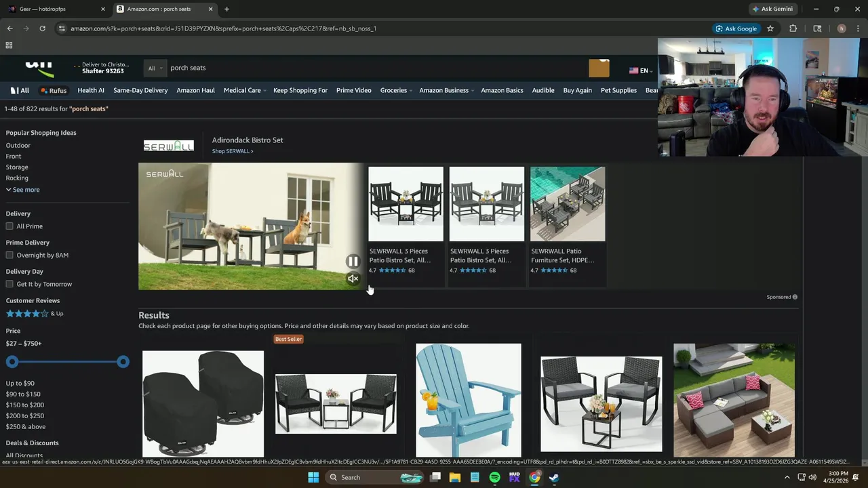The width and height of the screenshot is (868, 488).
Task: Filter by Rocking shopping idea
Action: [17, 178]
